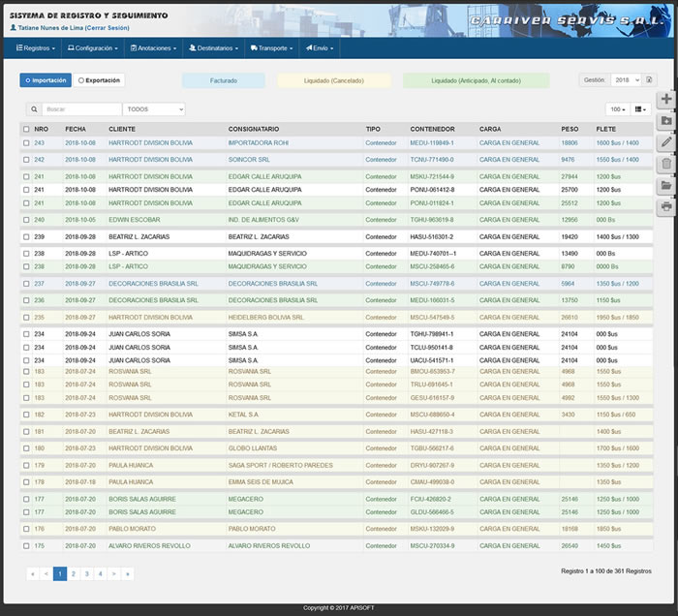
Task: Click the open-folder icon in sidebar
Action: (x=666, y=185)
